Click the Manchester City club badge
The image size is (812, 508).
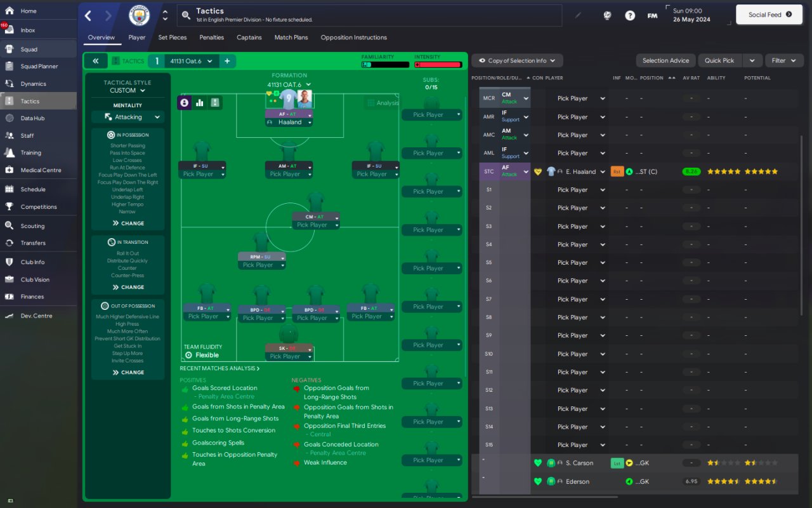(139, 15)
